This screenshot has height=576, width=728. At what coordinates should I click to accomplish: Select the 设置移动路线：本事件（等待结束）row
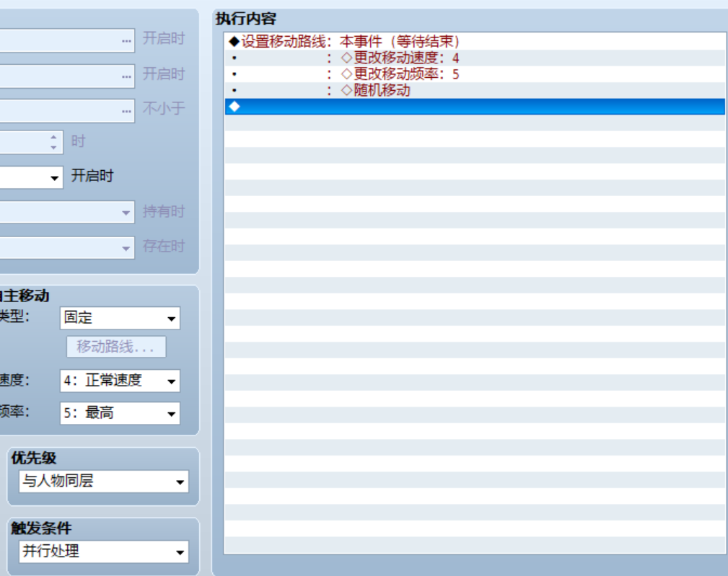pos(475,42)
